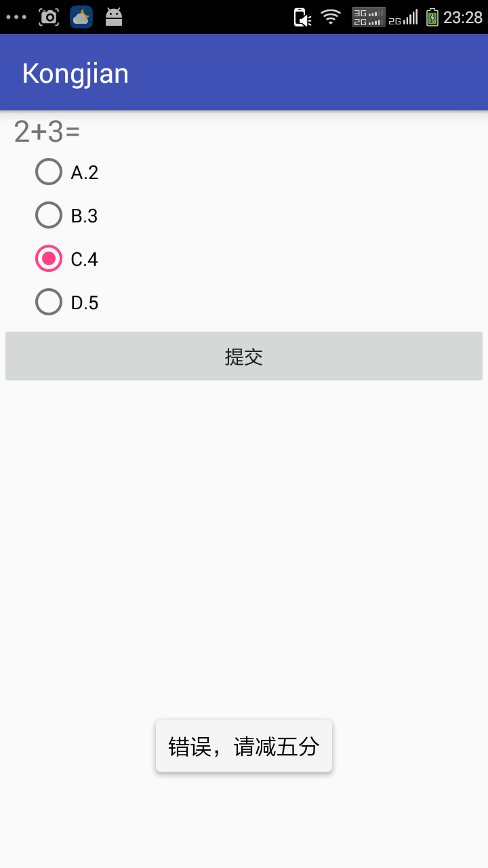Image resolution: width=488 pixels, height=868 pixels.
Task: Tap the selected pink radio circle
Action: tap(49, 259)
